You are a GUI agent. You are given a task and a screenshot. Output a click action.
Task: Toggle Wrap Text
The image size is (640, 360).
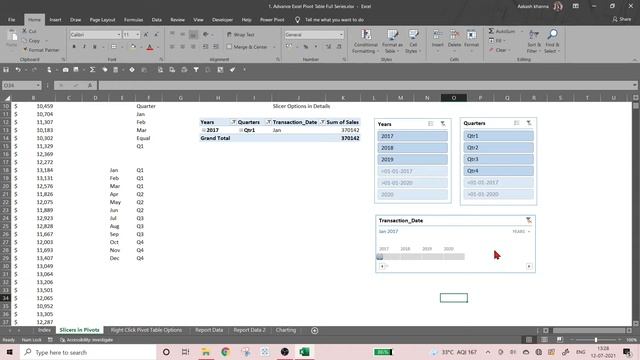tap(241, 35)
